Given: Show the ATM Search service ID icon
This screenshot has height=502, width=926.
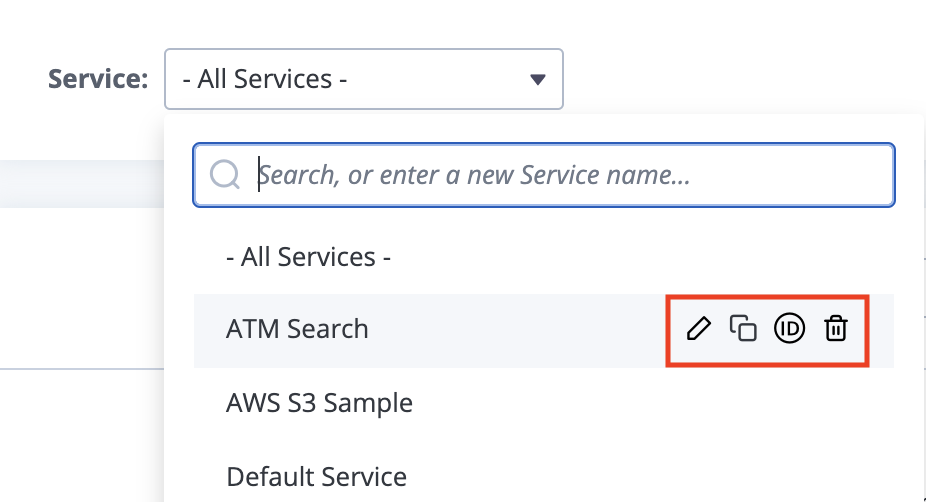Looking at the screenshot, I should [x=789, y=328].
